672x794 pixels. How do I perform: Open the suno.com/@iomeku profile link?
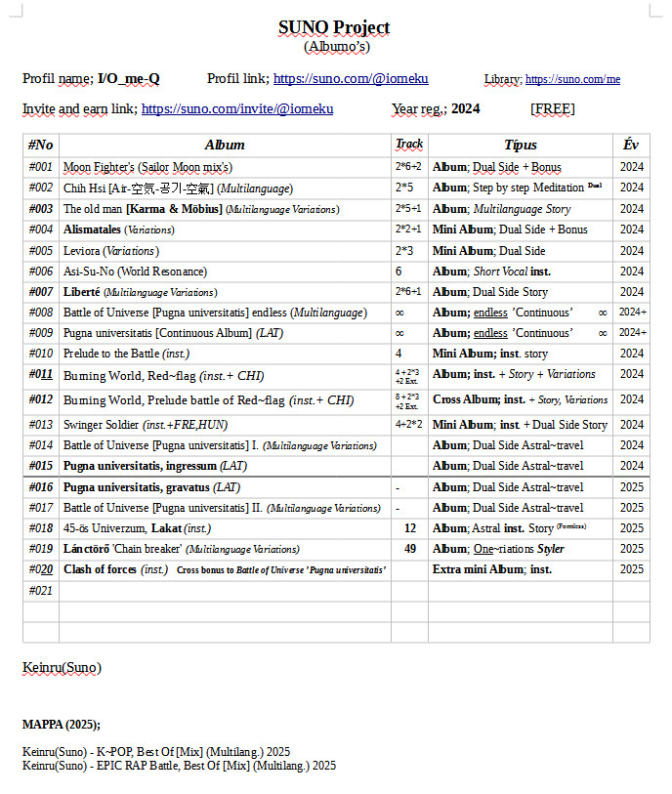[x=351, y=78]
